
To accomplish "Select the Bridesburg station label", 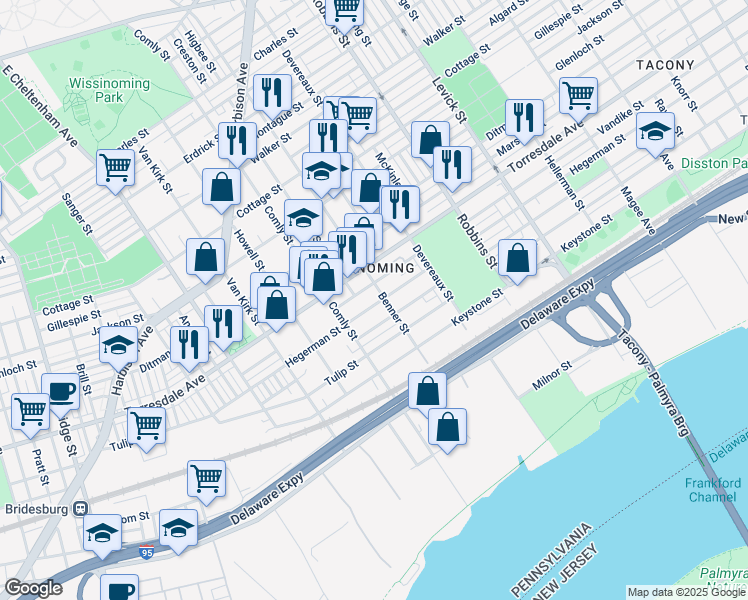I will point(37,509).
